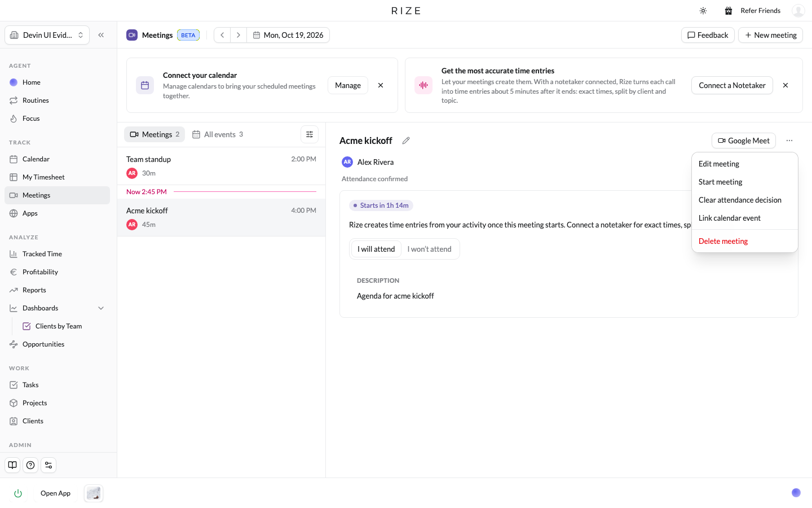This screenshot has height=508, width=812.
Task: Select Acme kickoff meeting in list
Action: pos(221,217)
